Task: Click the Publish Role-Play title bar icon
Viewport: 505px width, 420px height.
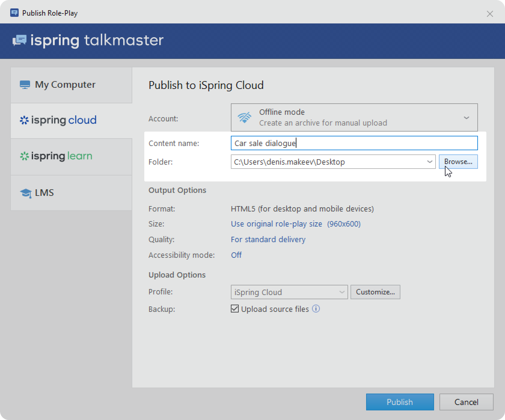Action: [x=14, y=13]
